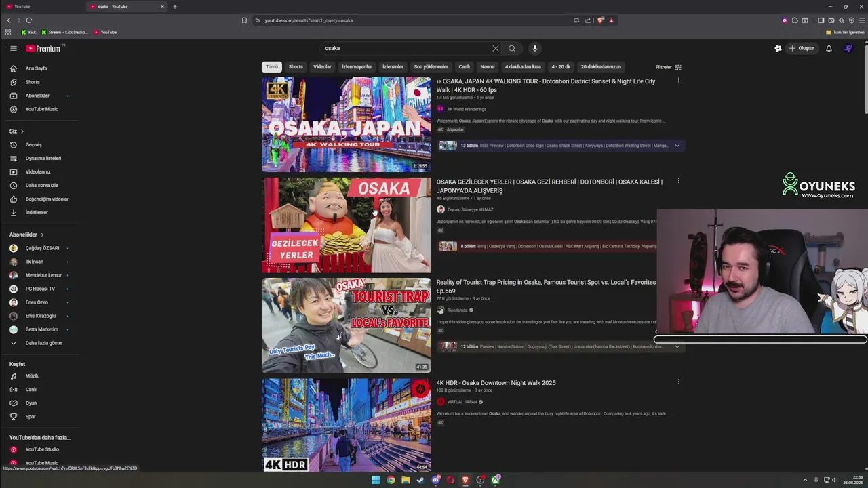This screenshot has width=868, height=488.
Task: Submit search with magnifier button
Action: coord(512,48)
